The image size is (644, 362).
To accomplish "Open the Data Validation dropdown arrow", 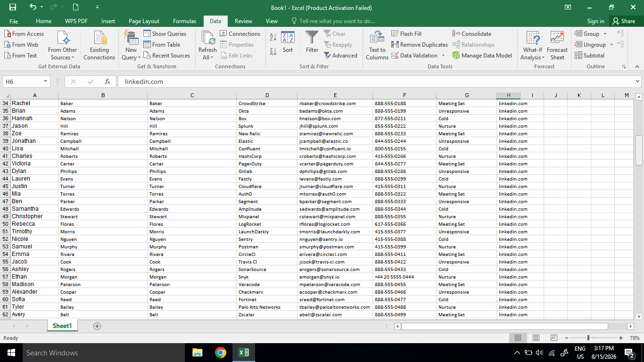I will (x=443, y=56).
